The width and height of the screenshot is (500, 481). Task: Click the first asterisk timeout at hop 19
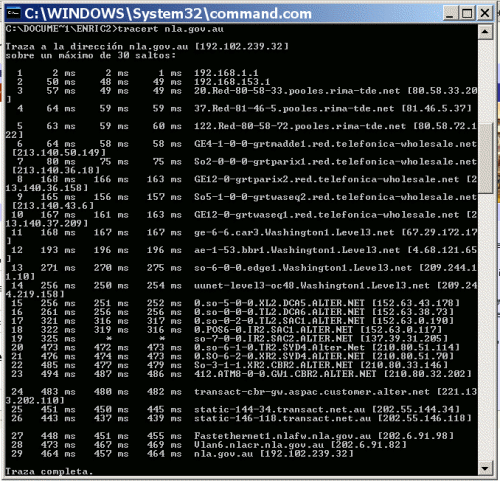click(108, 339)
